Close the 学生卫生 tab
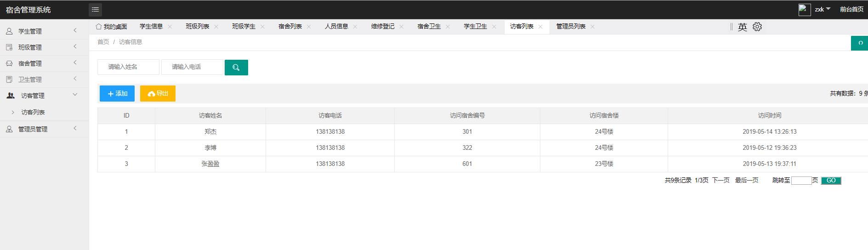868x250 pixels. tap(494, 27)
